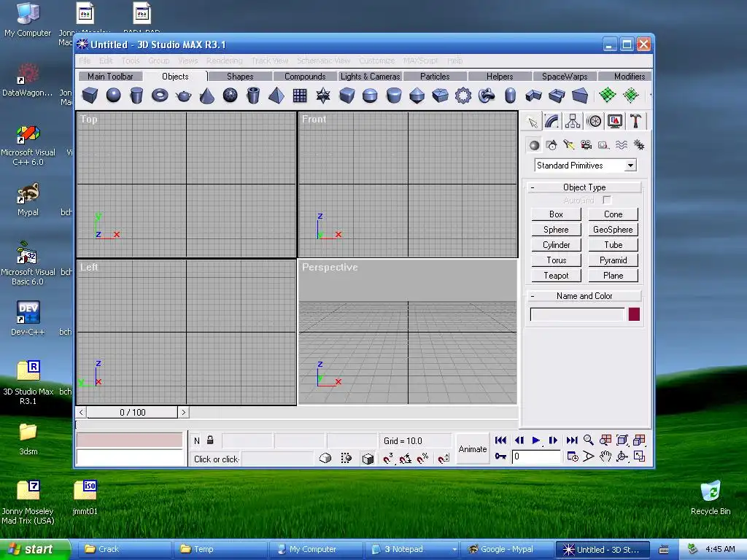Open the Utilities hammer panel tab
747x560 pixels.
point(635,122)
